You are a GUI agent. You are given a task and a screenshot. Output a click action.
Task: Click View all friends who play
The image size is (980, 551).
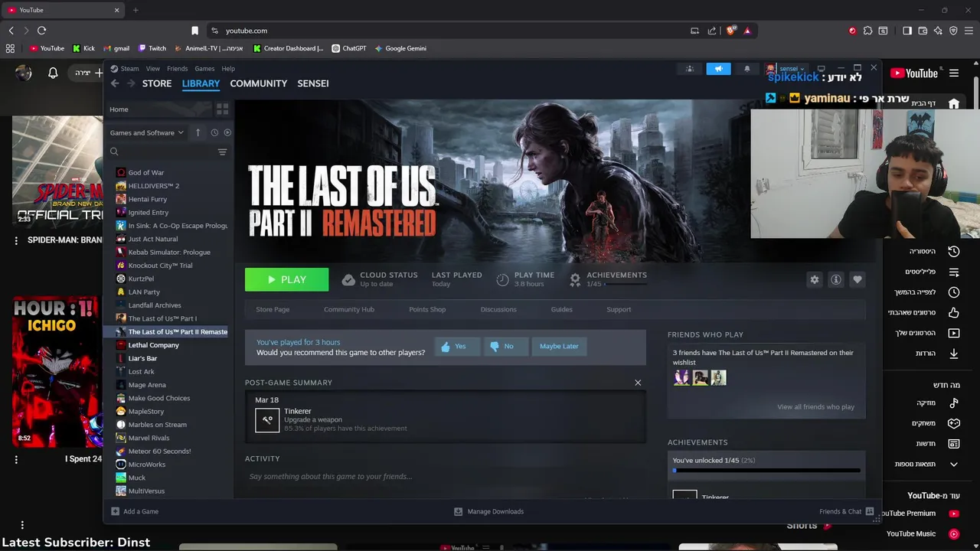816,406
